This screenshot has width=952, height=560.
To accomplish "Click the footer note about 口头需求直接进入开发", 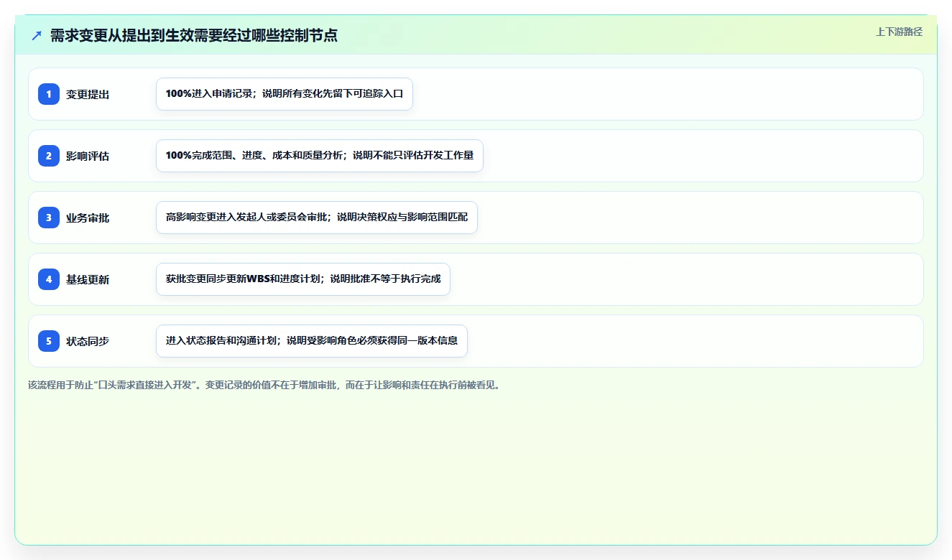I will point(264,385).
